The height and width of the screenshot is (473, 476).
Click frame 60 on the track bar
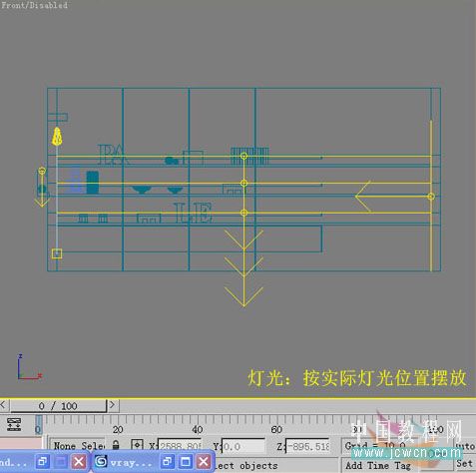point(276,430)
